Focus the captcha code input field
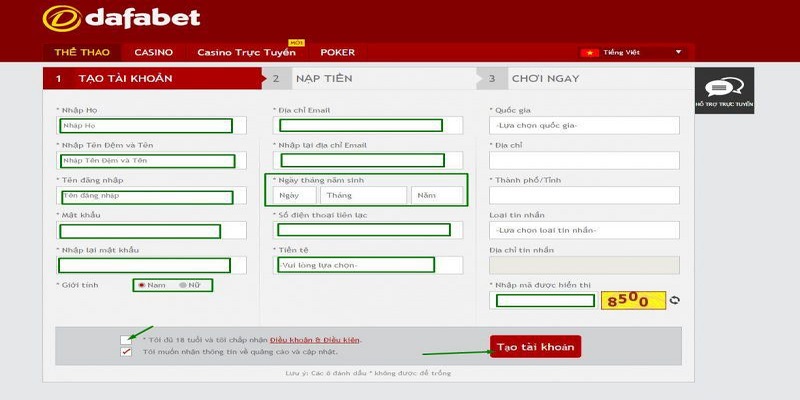Screen dimensions: 800x400 [x=544, y=301]
